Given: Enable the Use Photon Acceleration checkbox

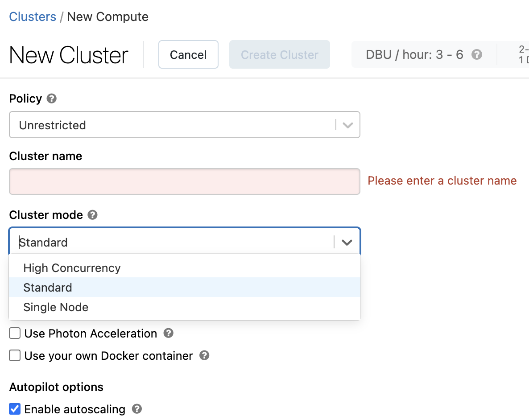Looking at the screenshot, I should pos(15,333).
